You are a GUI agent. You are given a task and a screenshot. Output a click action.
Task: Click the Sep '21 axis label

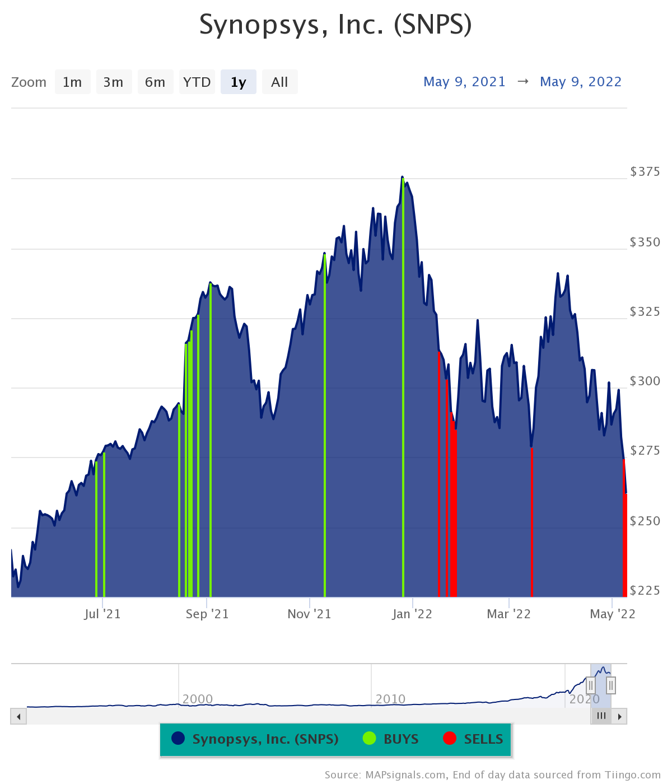[207, 614]
